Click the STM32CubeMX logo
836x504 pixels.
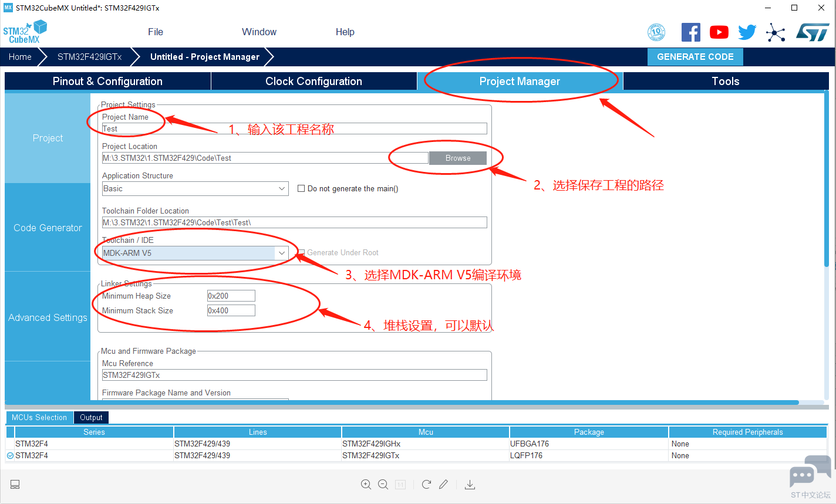pos(25,32)
